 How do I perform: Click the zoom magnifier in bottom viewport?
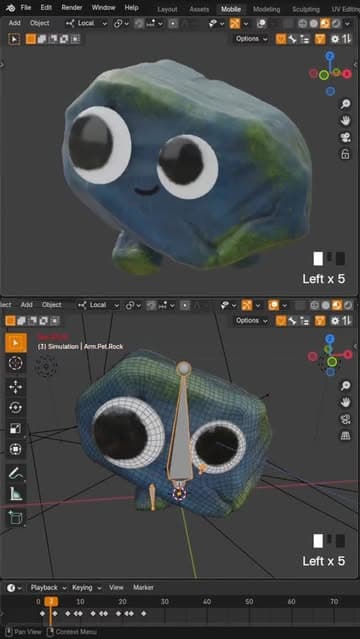pos(345,386)
